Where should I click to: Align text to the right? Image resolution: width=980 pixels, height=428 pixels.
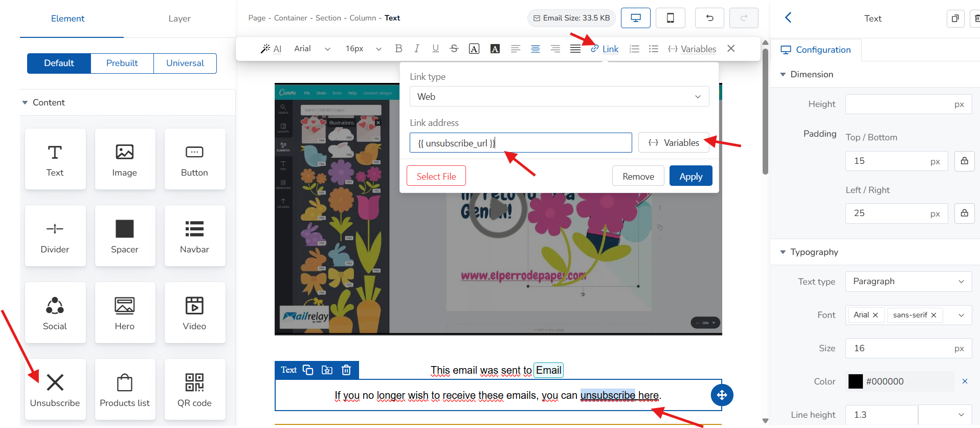tap(555, 49)
